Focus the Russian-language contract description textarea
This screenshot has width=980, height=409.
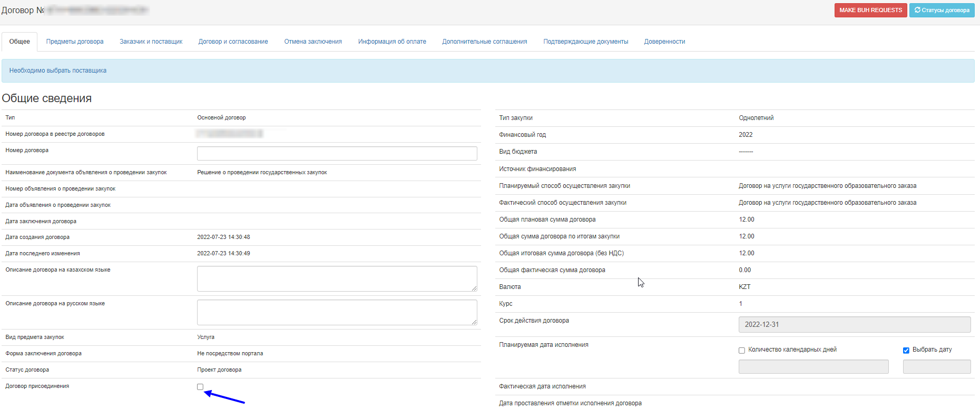[x=337, y=312]
